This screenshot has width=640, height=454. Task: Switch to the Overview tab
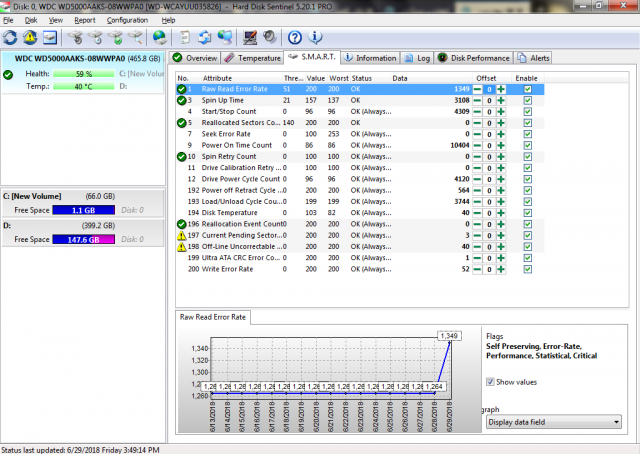(x=194, y=58)
